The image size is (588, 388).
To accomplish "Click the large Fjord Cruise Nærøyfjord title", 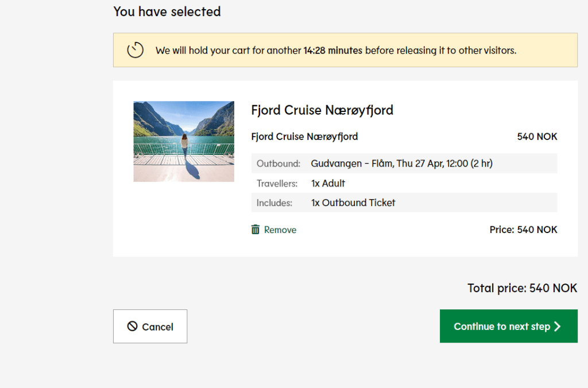I will (322, 110).
